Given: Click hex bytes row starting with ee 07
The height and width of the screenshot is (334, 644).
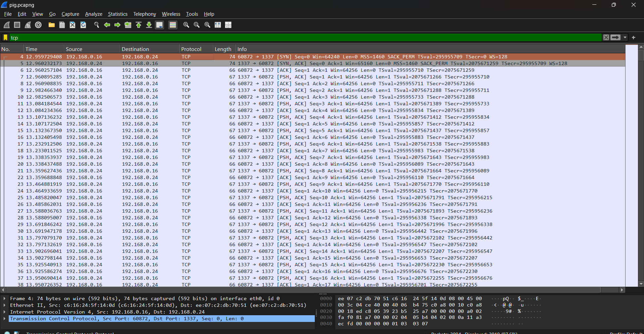Looking at the screenshot, I should click(x=410, y=298).
